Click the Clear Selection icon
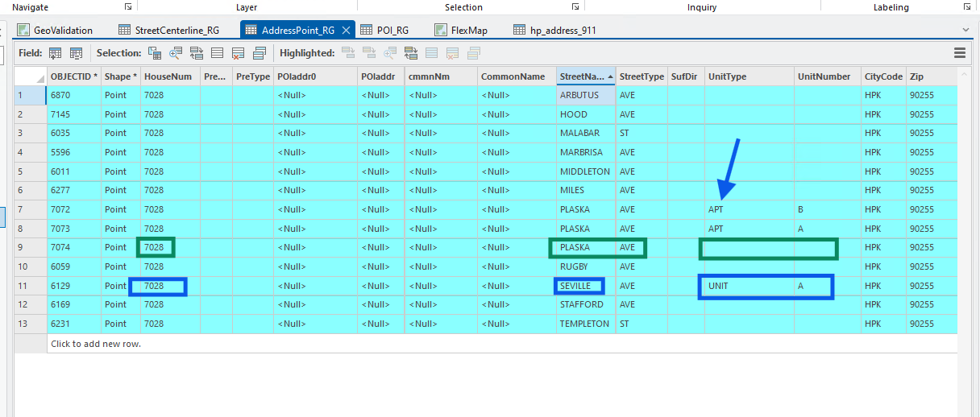This screenshot has width=980, height=417. point(217,53)
